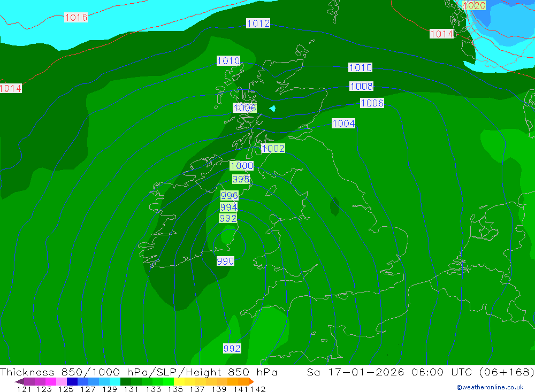
Task: Select the yellow legend swatch at 135
Action: point(179,381)
